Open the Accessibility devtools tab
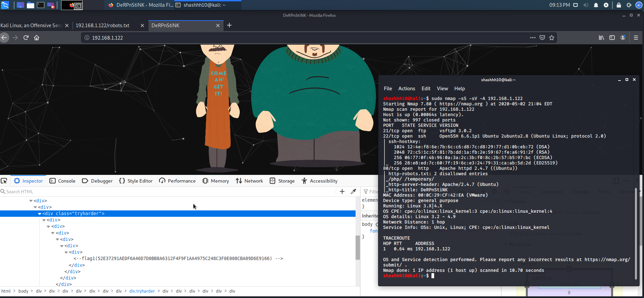644x298 pixels. click(x=320, y=181)
